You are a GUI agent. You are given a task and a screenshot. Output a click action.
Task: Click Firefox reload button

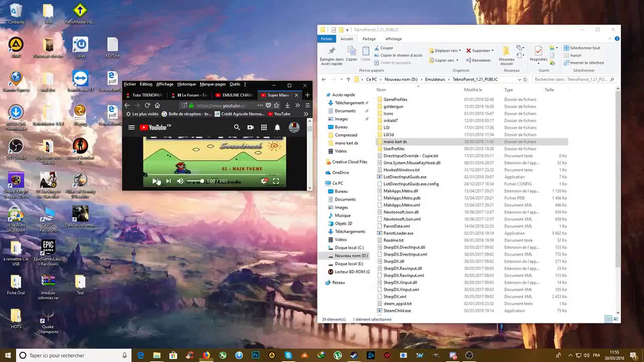point(147,106)
